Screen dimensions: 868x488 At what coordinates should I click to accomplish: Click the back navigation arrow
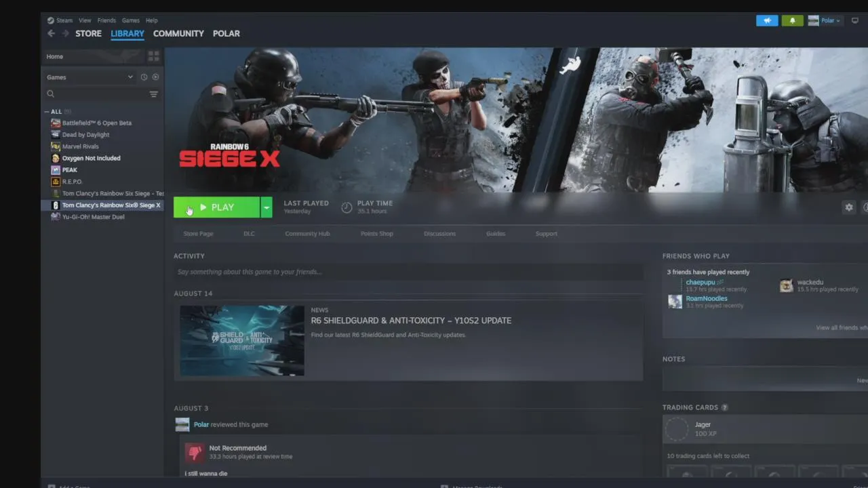point(51,33)
